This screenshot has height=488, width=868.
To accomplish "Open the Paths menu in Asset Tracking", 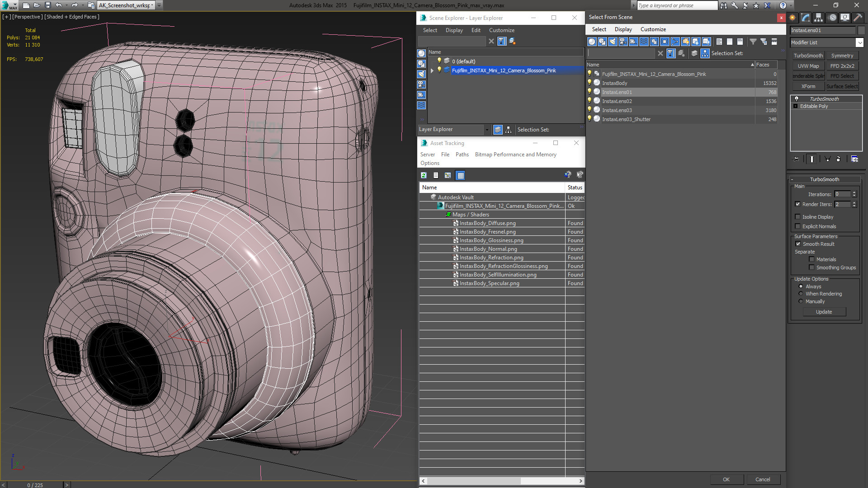I will click(x=462, y=155).
